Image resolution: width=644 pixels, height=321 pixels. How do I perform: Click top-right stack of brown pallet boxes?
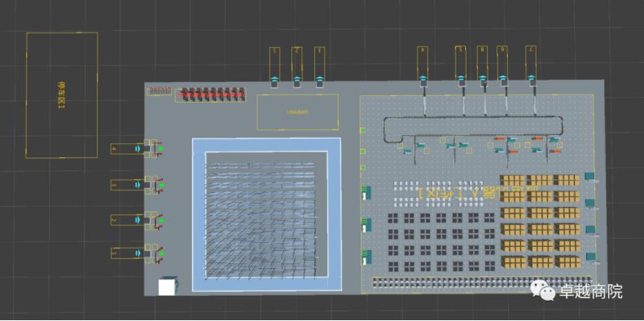click(567, 180)
